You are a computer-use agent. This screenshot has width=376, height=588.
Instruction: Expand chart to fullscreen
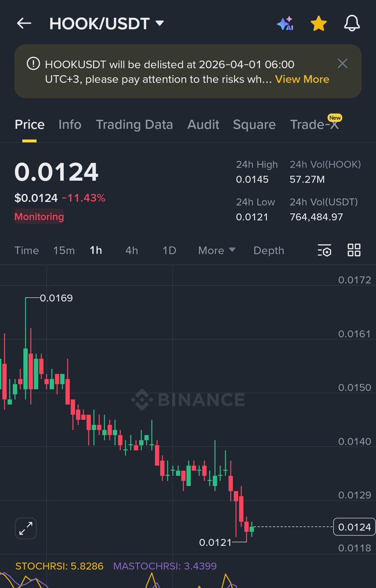25,529
